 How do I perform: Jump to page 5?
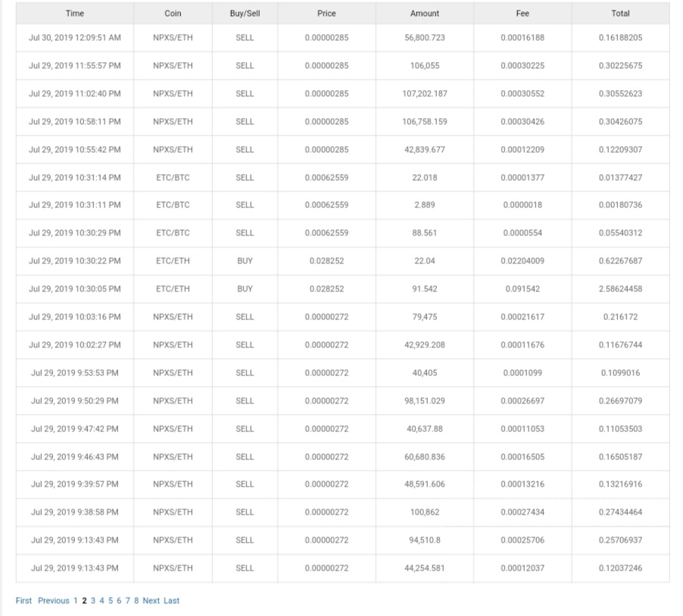(111, 601)
